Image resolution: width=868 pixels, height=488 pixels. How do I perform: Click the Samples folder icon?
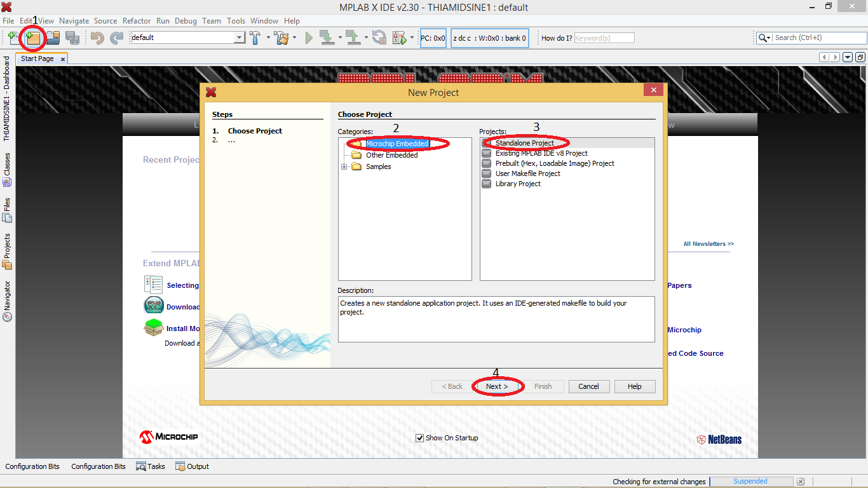pos(356,166)
